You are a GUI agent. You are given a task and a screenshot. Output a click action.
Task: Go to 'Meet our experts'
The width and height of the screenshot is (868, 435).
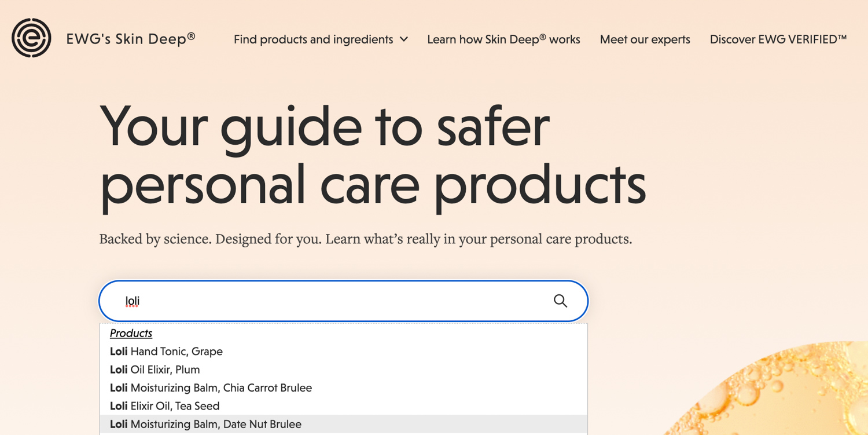[645, 39]
